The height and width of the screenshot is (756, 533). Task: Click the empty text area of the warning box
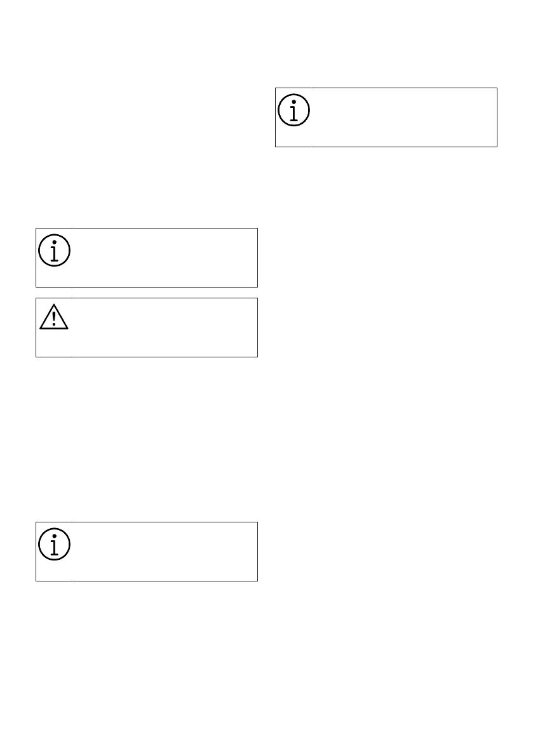point(164,328)
